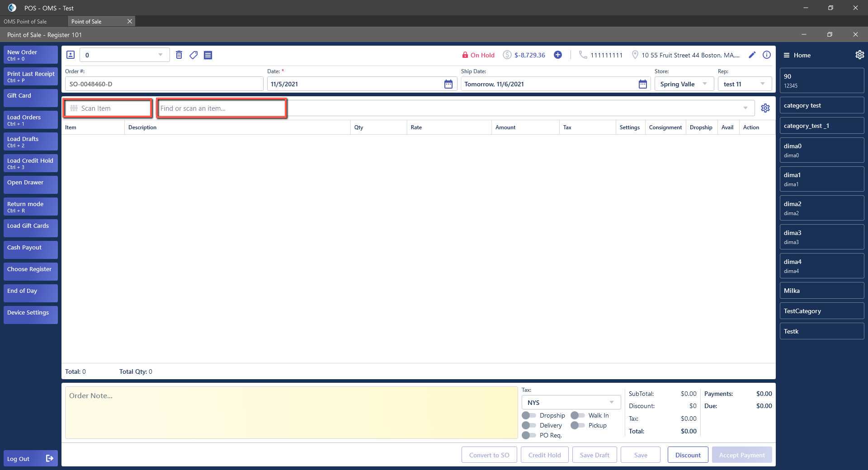Click the New Order button

pos(31,55)
